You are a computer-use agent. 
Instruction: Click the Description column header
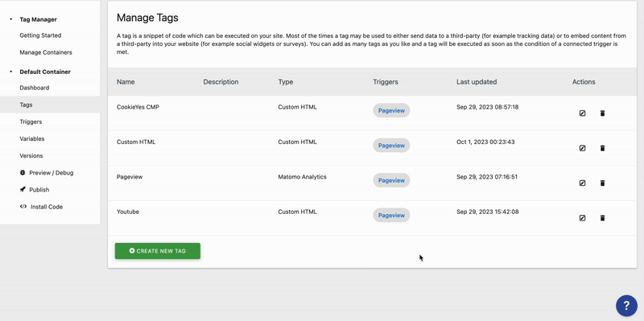(x=221, y=82)
